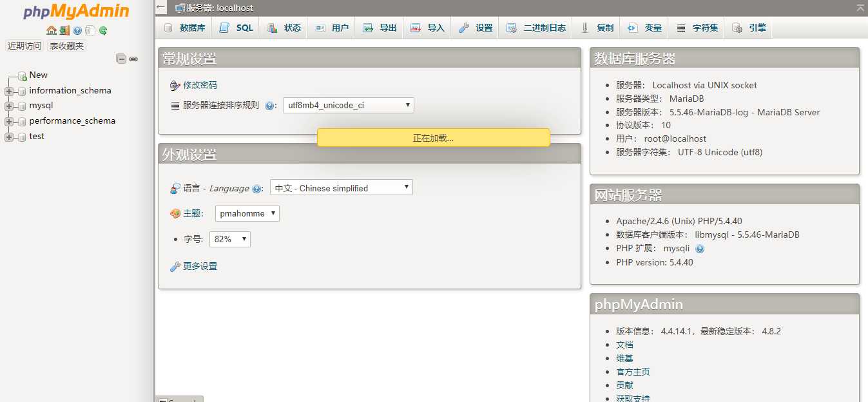Image resolution: width=868 pixels, height=402 pixels.
Task: Click the yellow 正在加载 notification
Action: [x=433, y=138]
